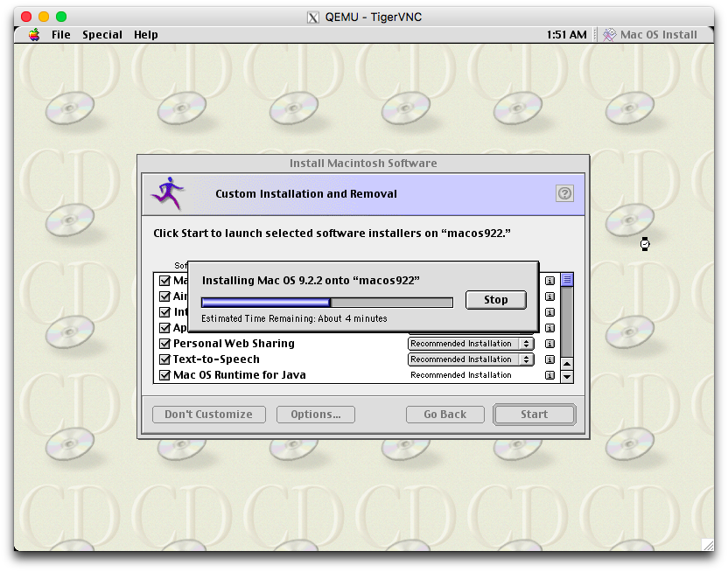Show info for Text-to-Speech
The height and width of the screenshot is (572, 728).
click(x=549, y=359)
